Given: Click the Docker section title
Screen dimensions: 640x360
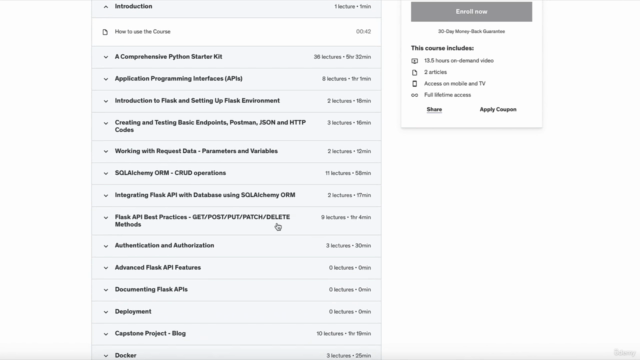Looking at the screenshot, I should point(126,356).
